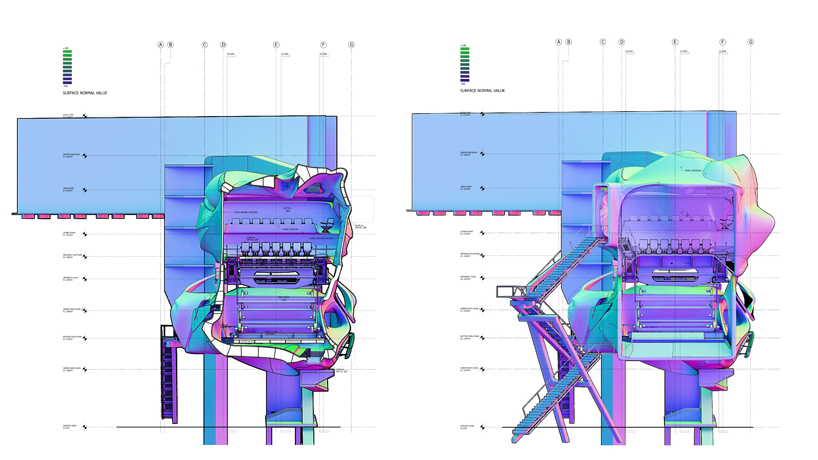Screen dimensions: 818x460
Task: Select grid bubble C on the left drawing
Action: 204,45
